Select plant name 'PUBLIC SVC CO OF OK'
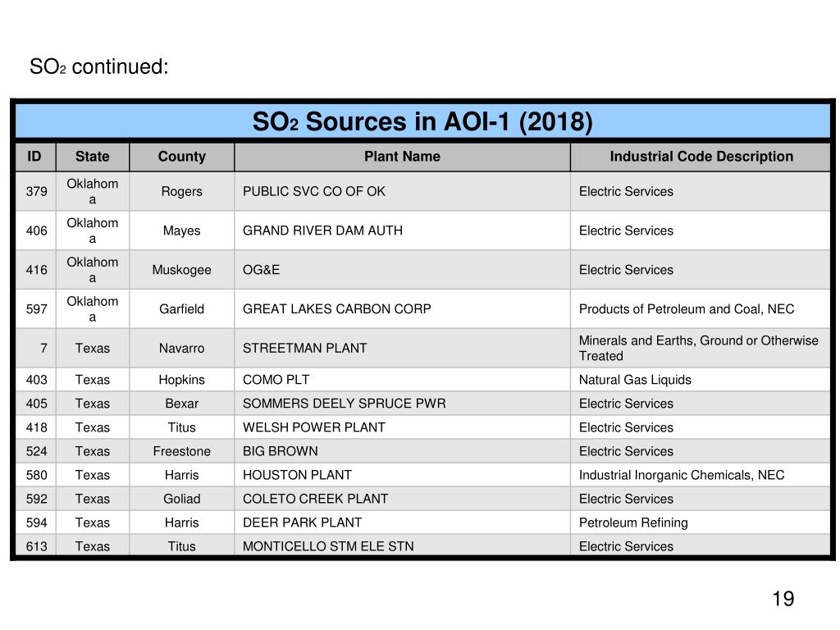The height and width of the screenshot is (630, 840). (314, 191)
